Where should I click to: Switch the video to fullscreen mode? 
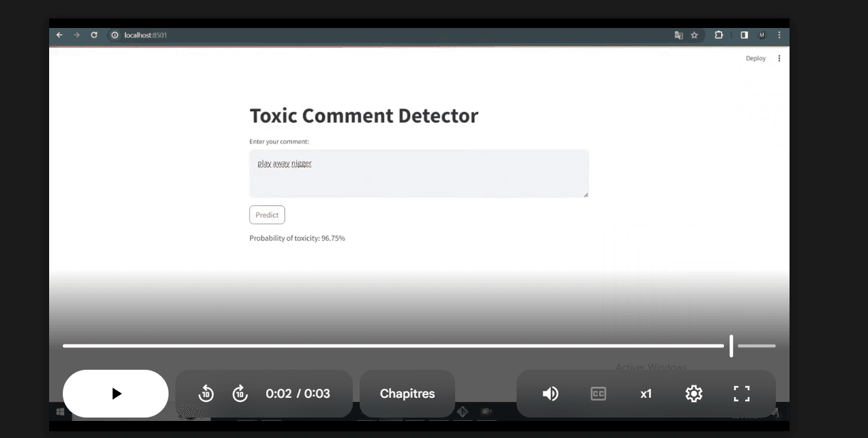tap(742, 394)
